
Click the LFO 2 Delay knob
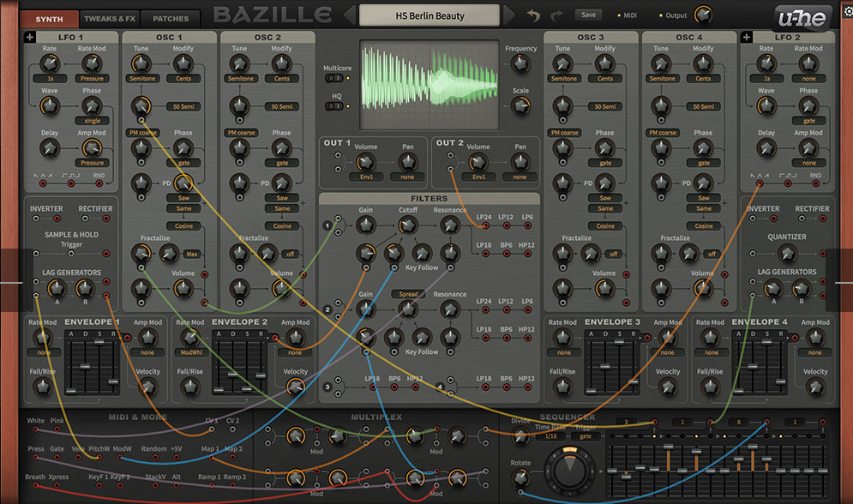766,148
